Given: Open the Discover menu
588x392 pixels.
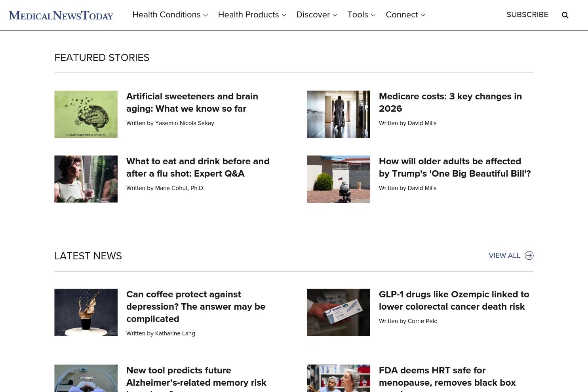Looking at the screenshot, I should [x=316, y=15].
